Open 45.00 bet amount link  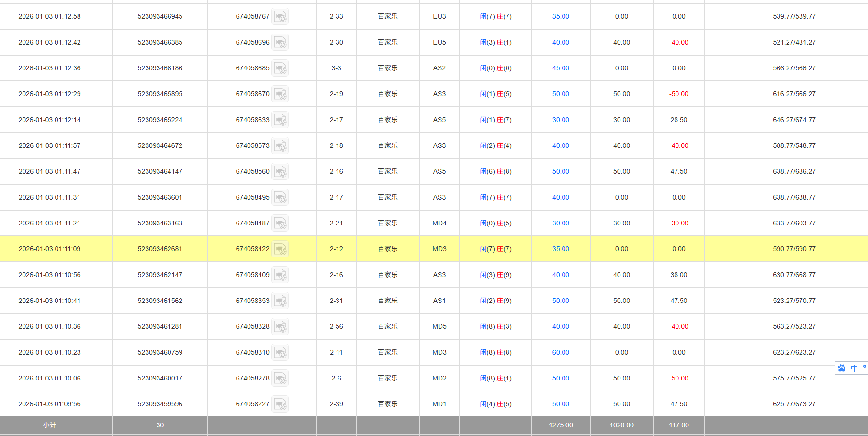(x=561, y=68)
